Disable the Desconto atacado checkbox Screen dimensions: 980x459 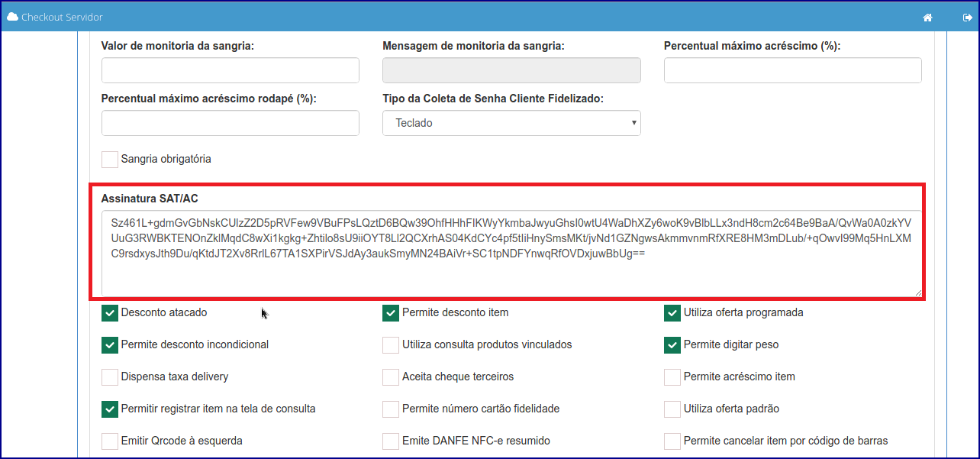point(109,312)
